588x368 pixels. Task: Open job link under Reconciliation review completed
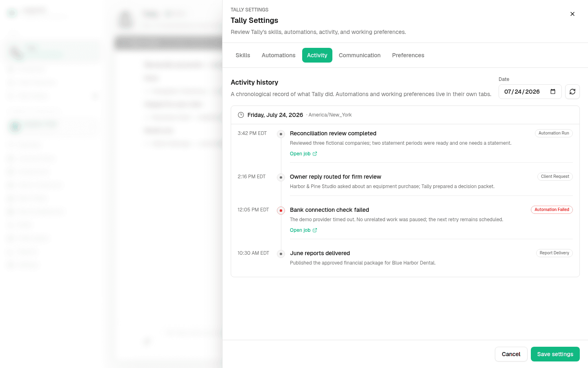[303, 154]
